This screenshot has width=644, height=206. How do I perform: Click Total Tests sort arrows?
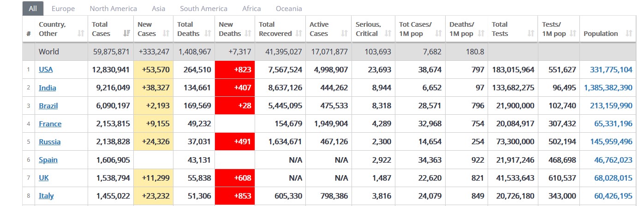point(531,34)
